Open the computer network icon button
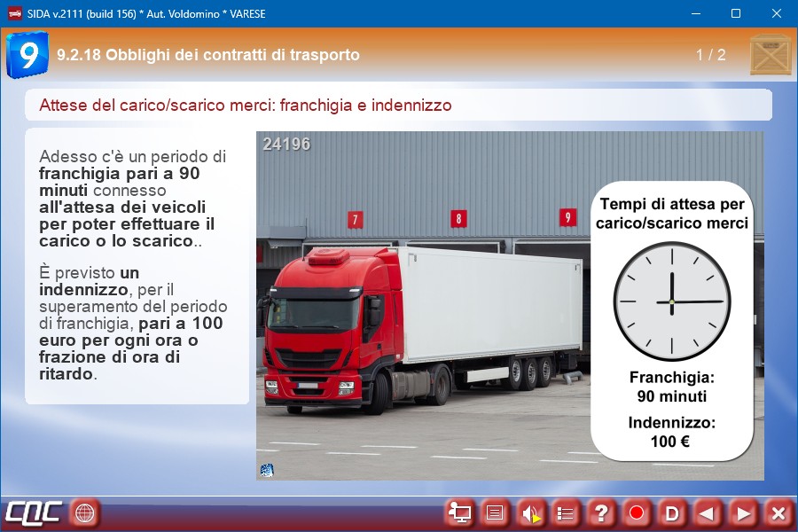 tap(459, 513)
